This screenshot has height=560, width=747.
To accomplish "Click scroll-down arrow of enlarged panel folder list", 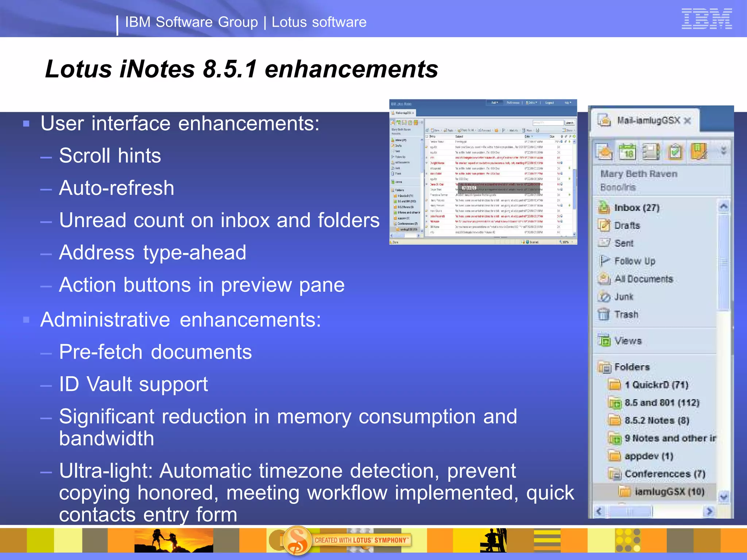I will coord(724,497).
